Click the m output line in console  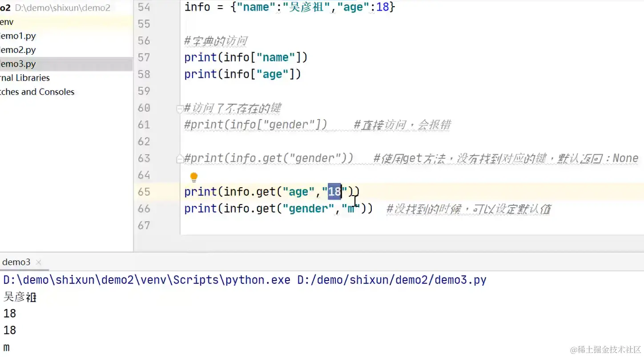click(x=7, y=347)
